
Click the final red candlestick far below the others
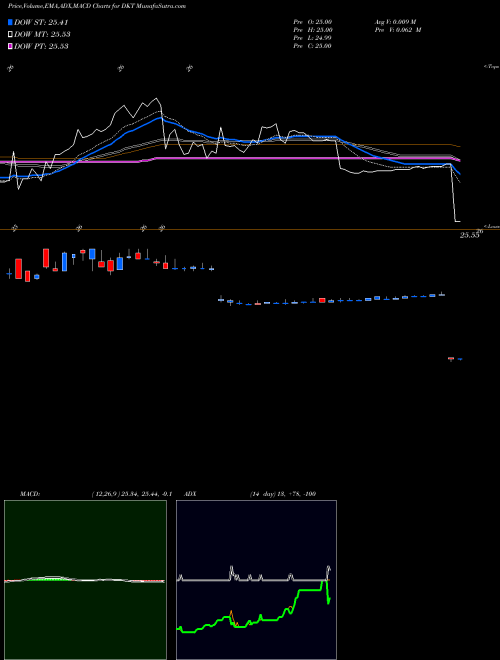(x=451, y=359)
